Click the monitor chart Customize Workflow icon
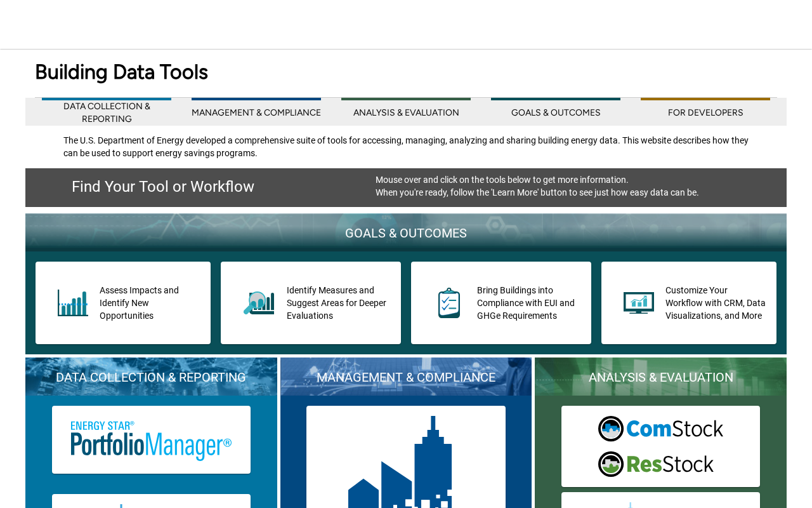 [639, 303]
